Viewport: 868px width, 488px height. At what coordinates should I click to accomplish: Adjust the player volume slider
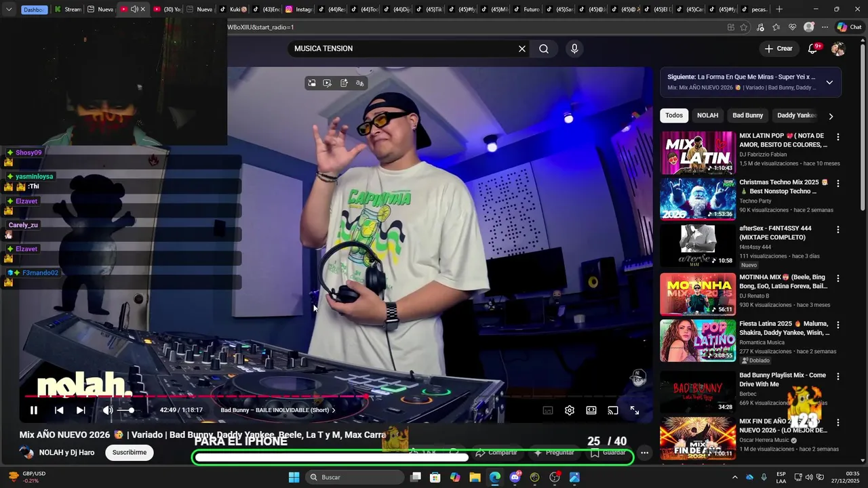pos(127,410)
